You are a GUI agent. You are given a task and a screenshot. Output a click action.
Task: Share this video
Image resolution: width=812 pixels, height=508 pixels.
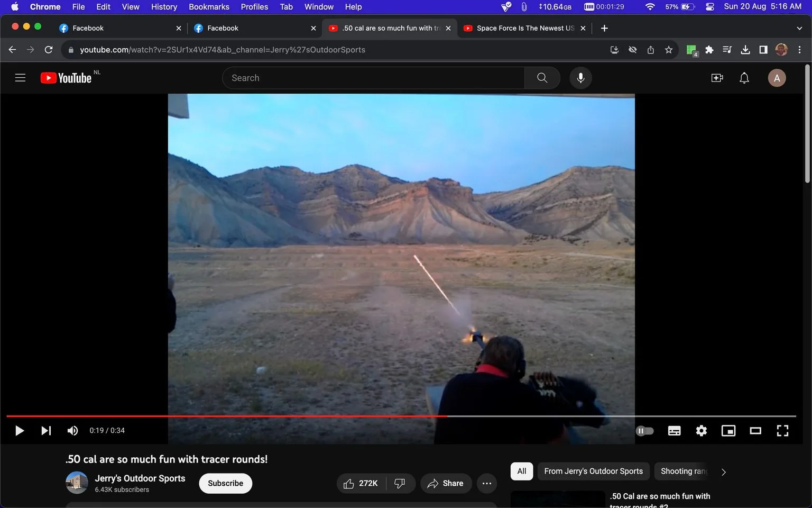click(446, 483)
